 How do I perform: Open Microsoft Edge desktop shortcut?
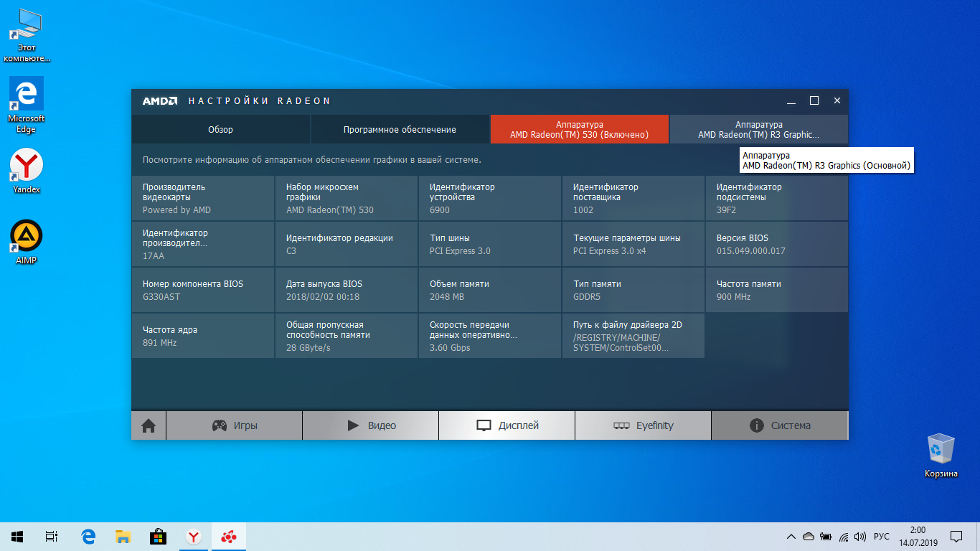pos(27,105)
